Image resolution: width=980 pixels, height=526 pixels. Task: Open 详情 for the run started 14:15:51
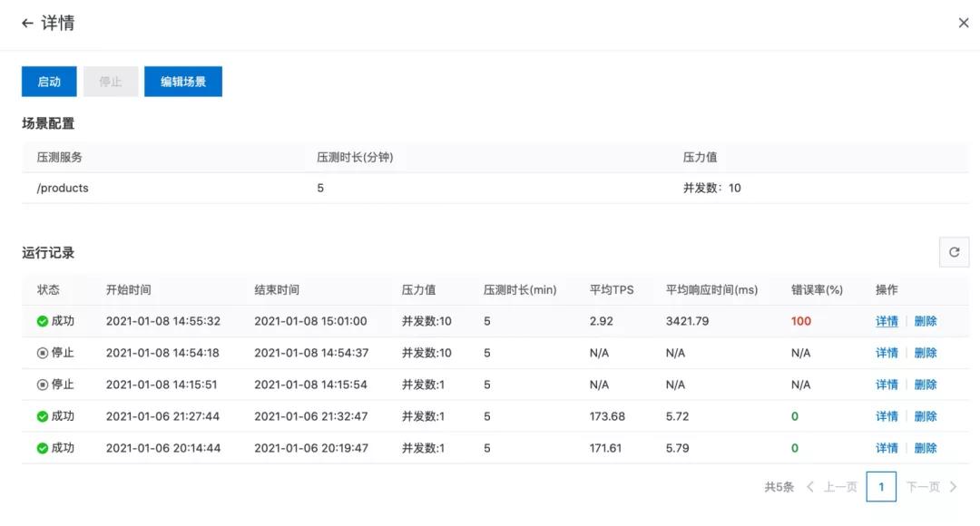[x=887, y=385]
